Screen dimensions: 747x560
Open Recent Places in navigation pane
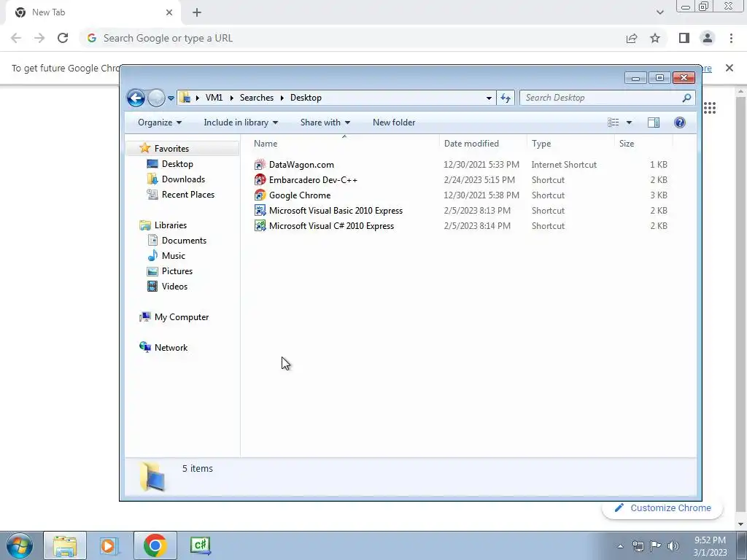187,194
